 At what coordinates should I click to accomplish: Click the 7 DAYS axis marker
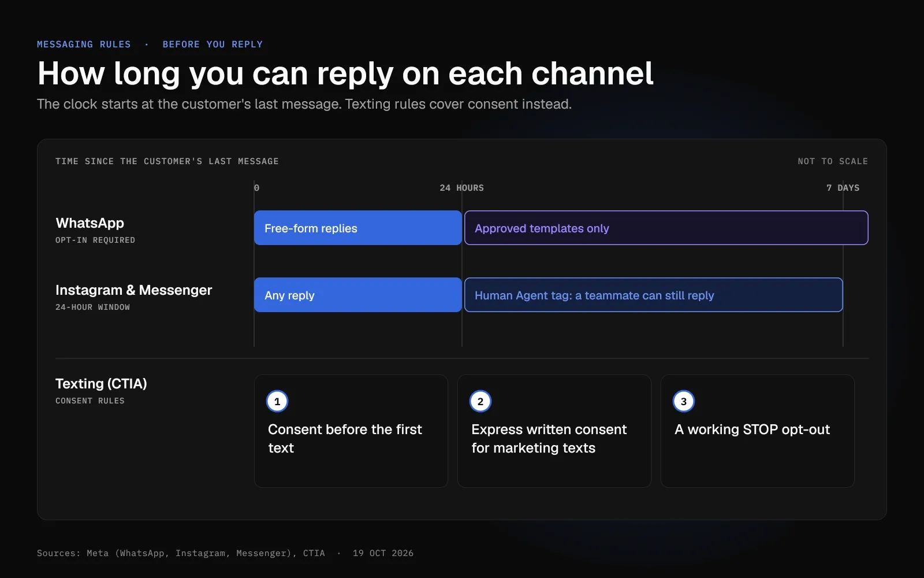[x=843, y=188]
